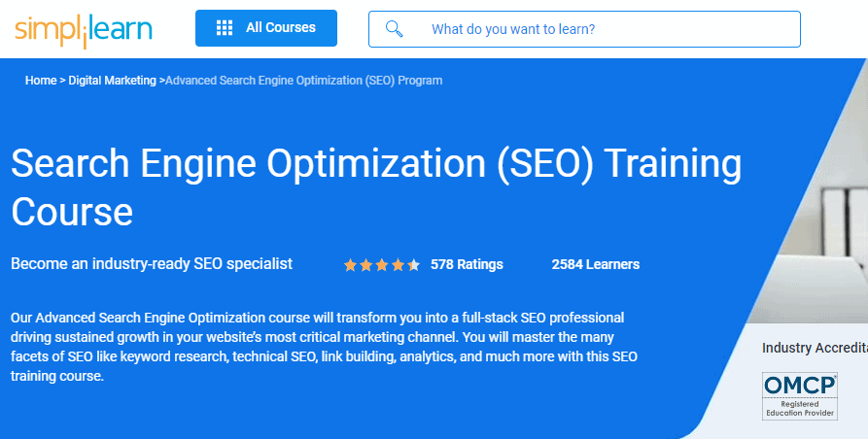
Task: Click the fourth rating star
Action: [398, 264]
